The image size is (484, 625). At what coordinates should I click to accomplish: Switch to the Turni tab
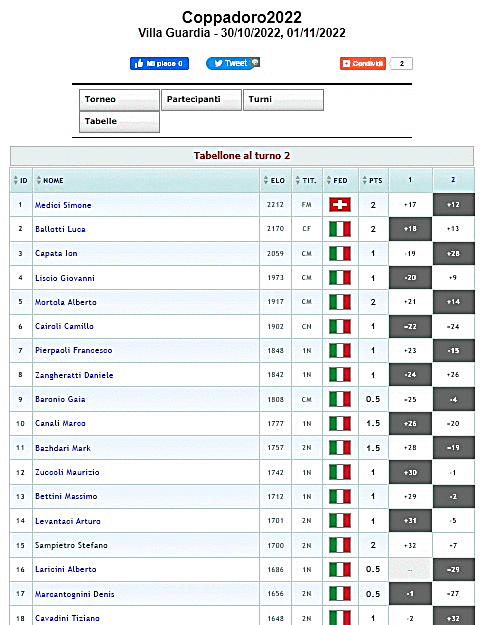(283, 100)
